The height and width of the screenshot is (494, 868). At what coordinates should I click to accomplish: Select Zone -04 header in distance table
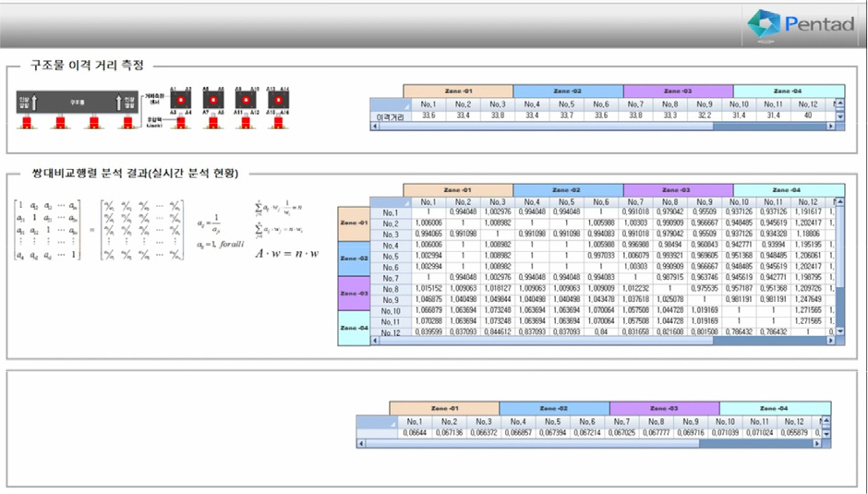coord(789,90)
